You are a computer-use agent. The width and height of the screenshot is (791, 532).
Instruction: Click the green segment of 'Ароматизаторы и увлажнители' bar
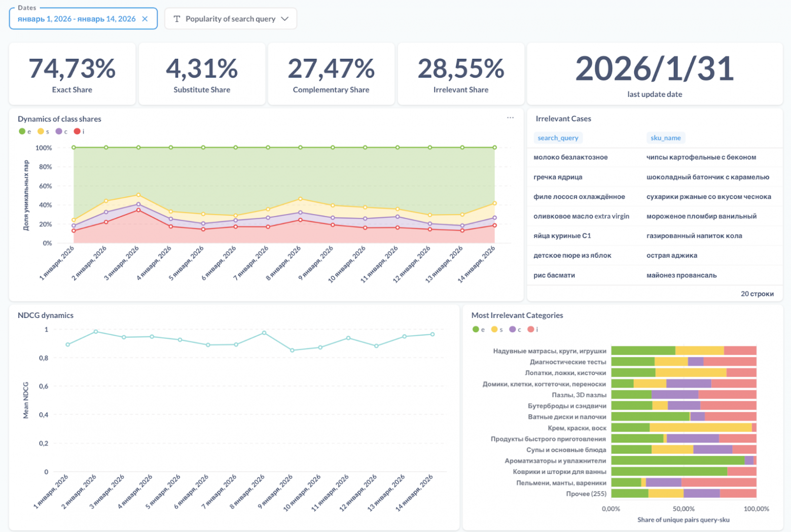point(678,460)
